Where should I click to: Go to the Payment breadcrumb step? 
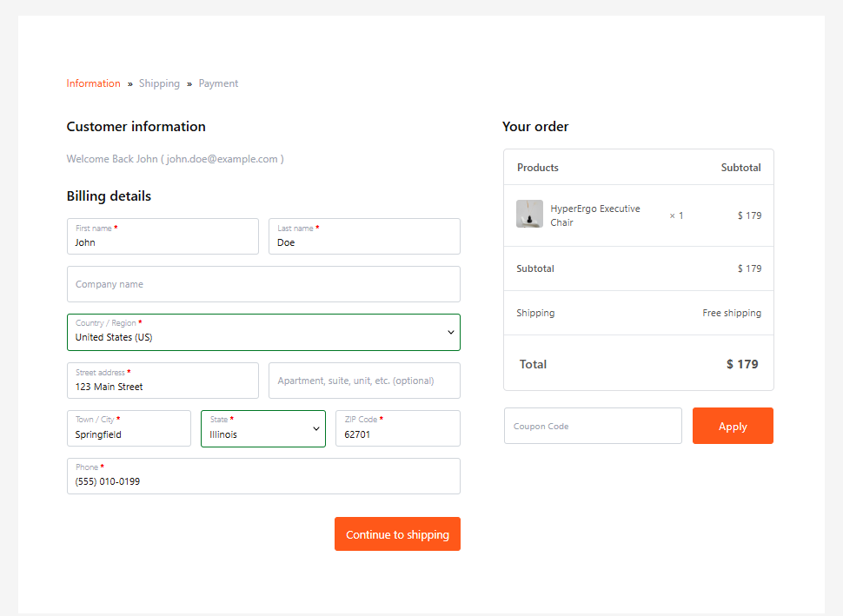pyautogui.click(x=218, y=83)
